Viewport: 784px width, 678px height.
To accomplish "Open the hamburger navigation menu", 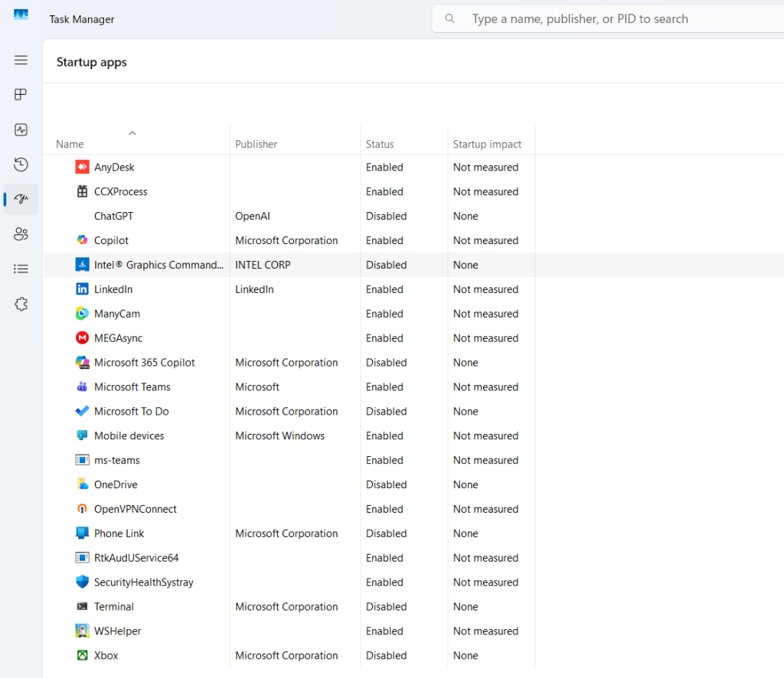I will click(21, 60).
